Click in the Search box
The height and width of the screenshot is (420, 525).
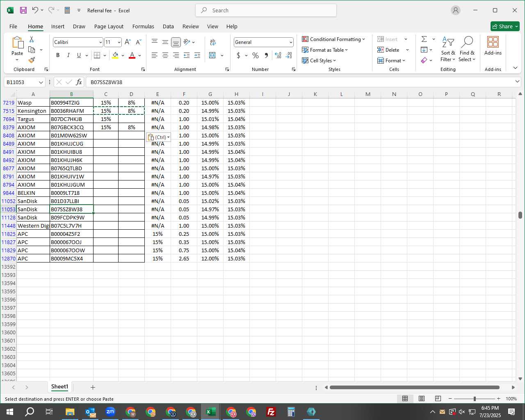(x=266, y=10)
